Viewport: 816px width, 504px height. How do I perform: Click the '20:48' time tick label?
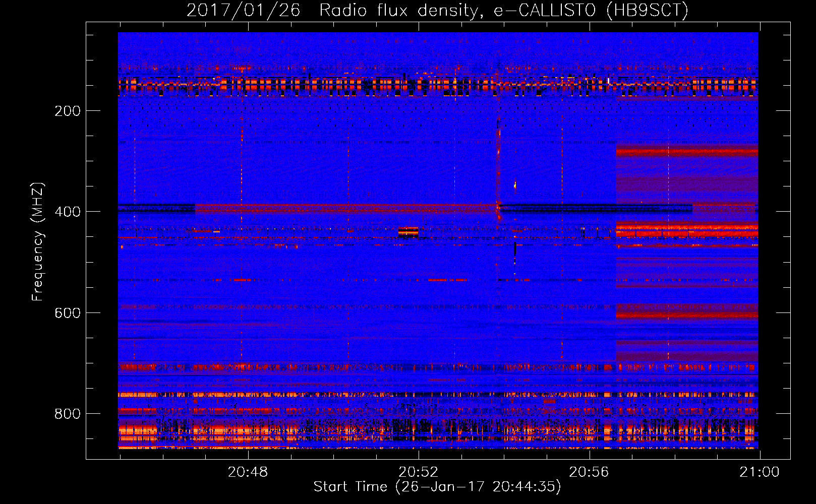pyautogui.click(x=248, y=472)
